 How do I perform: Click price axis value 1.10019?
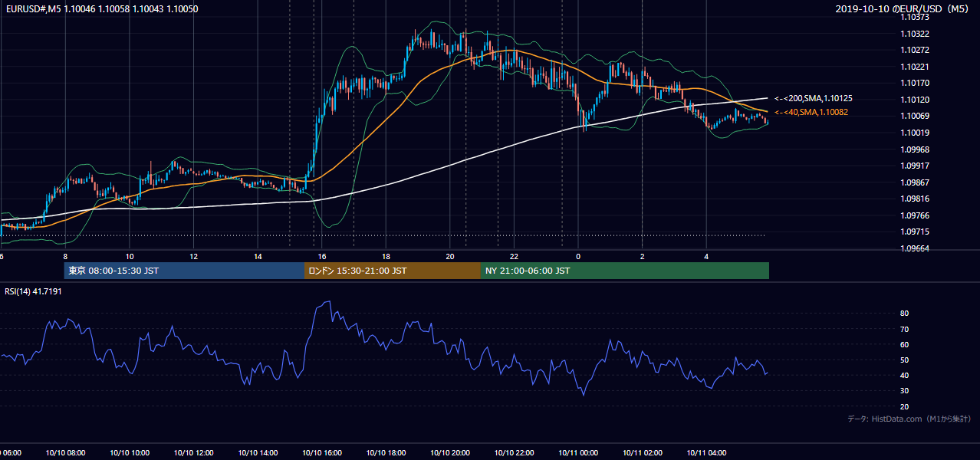tap(916, 133)
